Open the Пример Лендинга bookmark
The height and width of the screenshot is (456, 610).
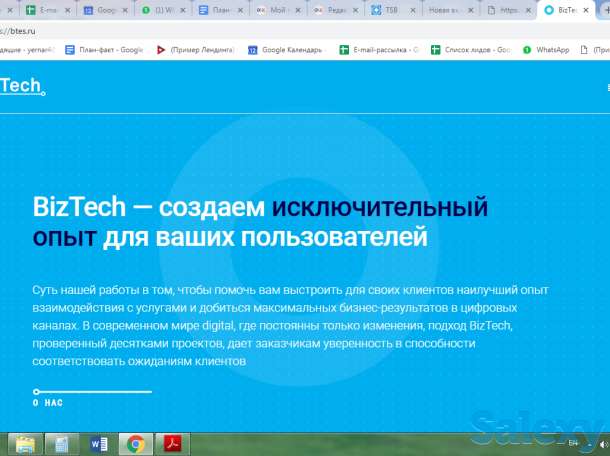[x=195, y=50]
